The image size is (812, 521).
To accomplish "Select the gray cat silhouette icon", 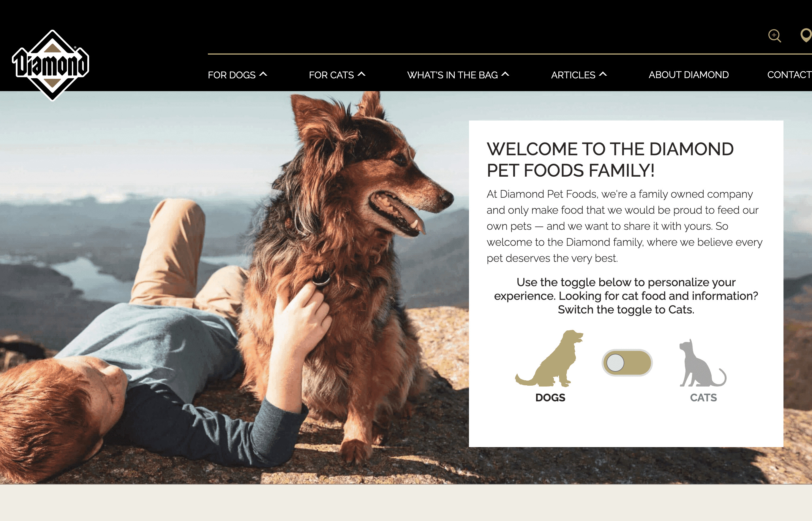I will click(x=703, y=363).
